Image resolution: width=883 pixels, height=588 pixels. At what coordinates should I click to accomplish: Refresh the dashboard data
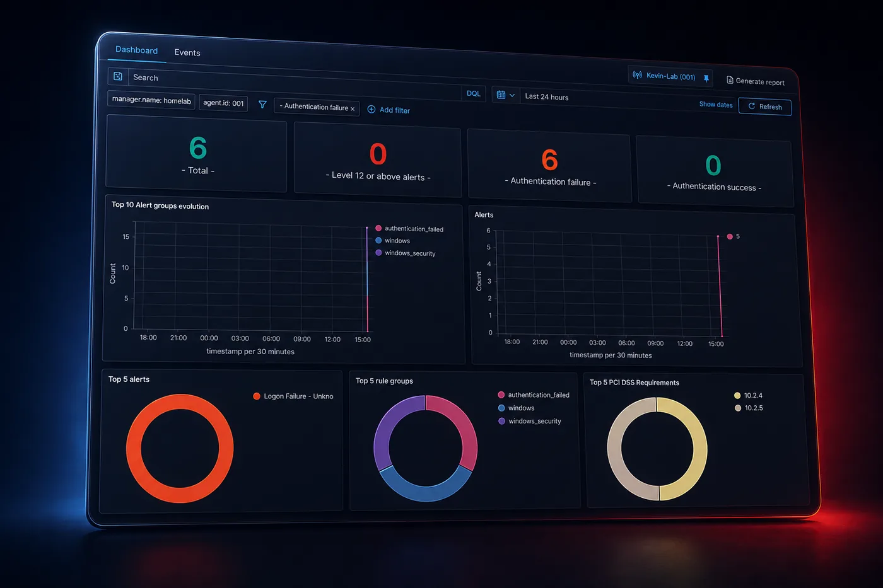765,107
